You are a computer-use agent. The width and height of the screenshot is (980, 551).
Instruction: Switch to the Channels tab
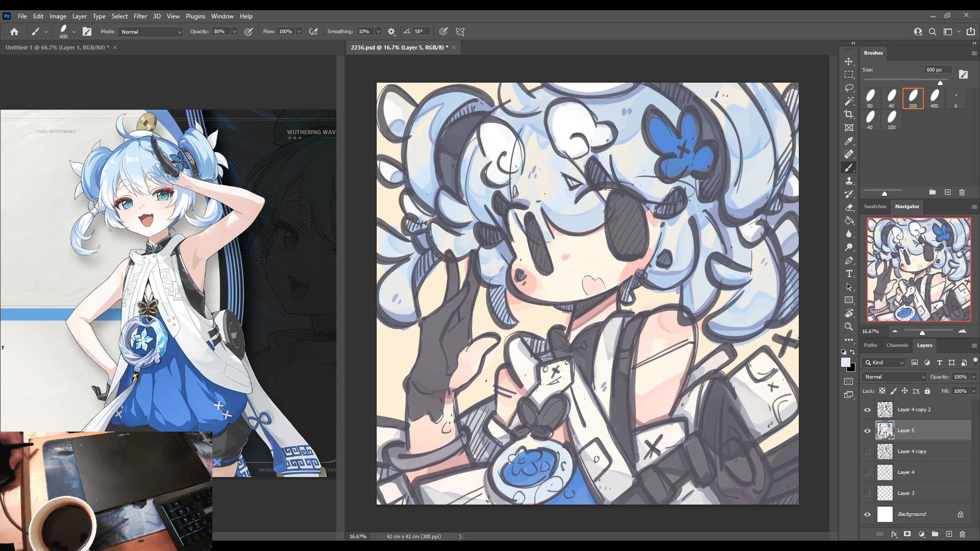pyautogui.click(x=897, y=345)
